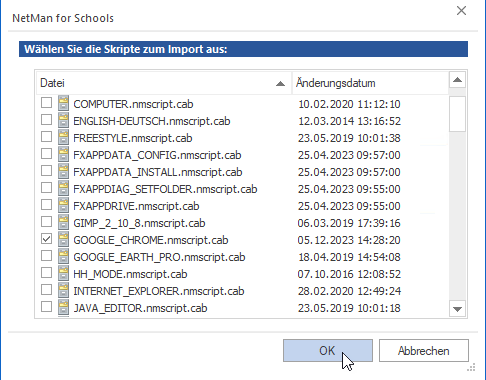Click the GOOGLE_EARTH_PRO.nmscript.cab file name

click(159, 257)
